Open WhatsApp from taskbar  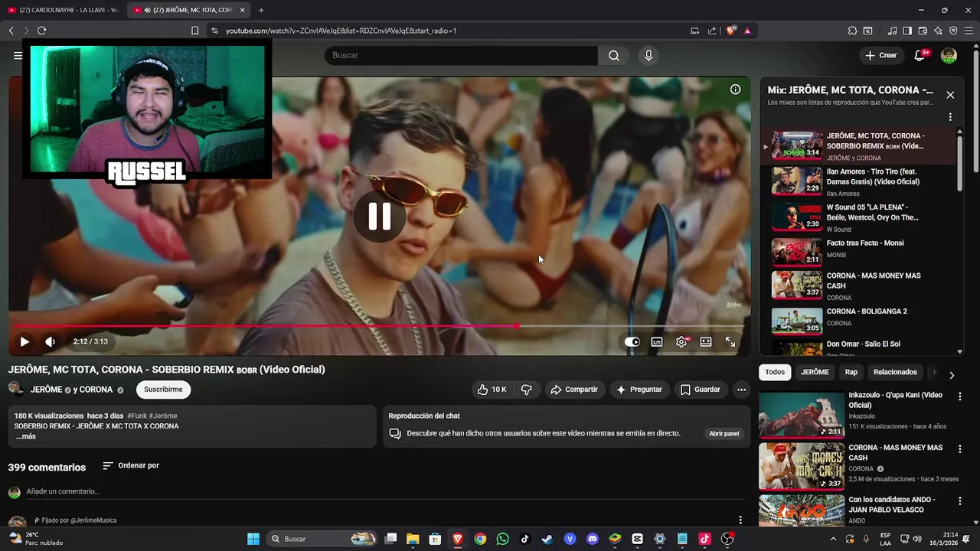click(502, 539)
